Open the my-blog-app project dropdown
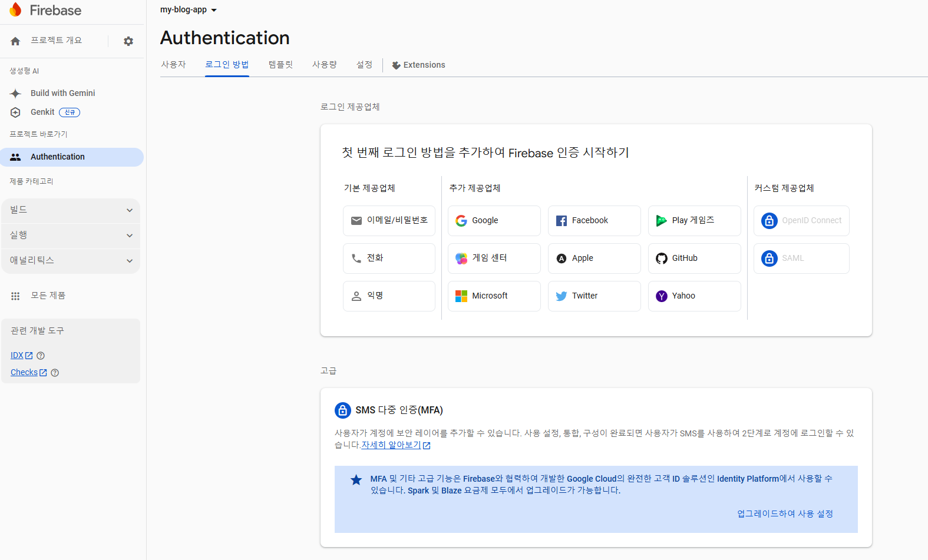The width and height of the screenshot is (928, 560). (189, 10)
